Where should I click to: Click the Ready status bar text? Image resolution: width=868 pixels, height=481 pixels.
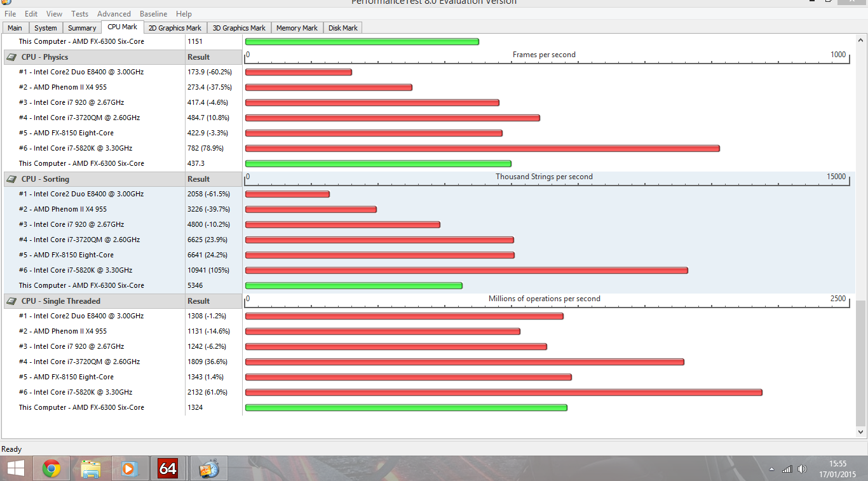pos(11,449)
